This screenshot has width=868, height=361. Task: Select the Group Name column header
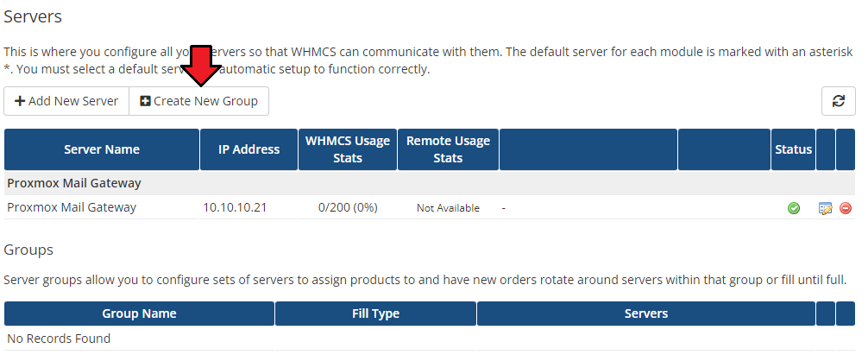pyautogui.click(x=139, y=313)
